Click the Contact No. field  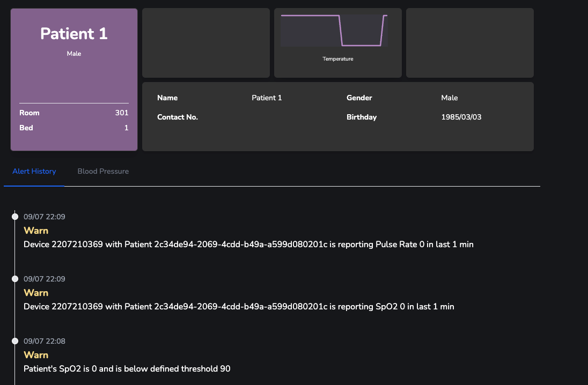(178, 116)
